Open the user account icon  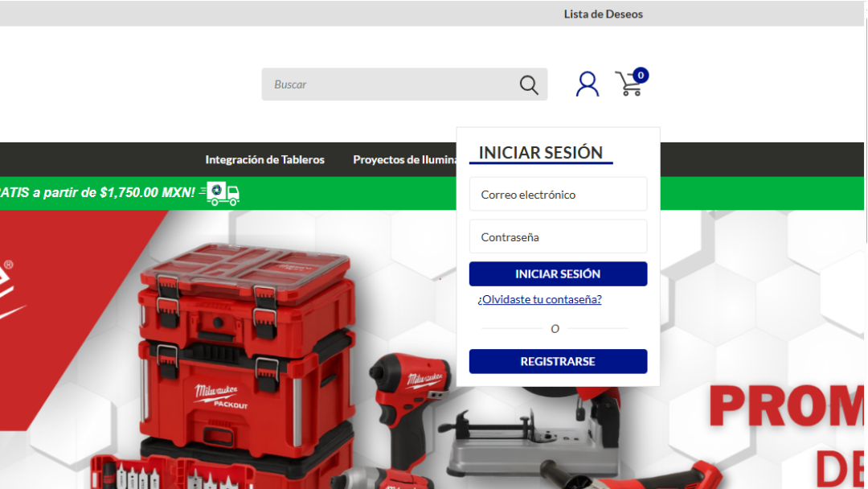pos(588,84)
